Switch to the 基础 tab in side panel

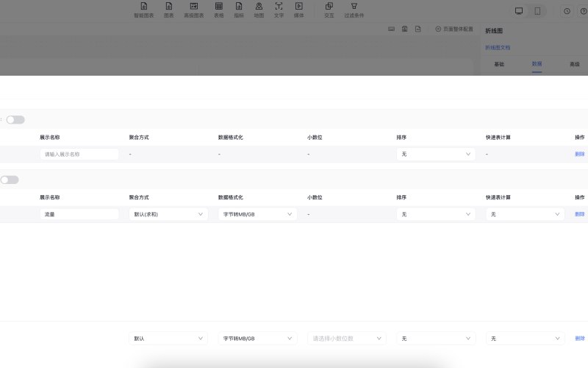tap(499, 64)
